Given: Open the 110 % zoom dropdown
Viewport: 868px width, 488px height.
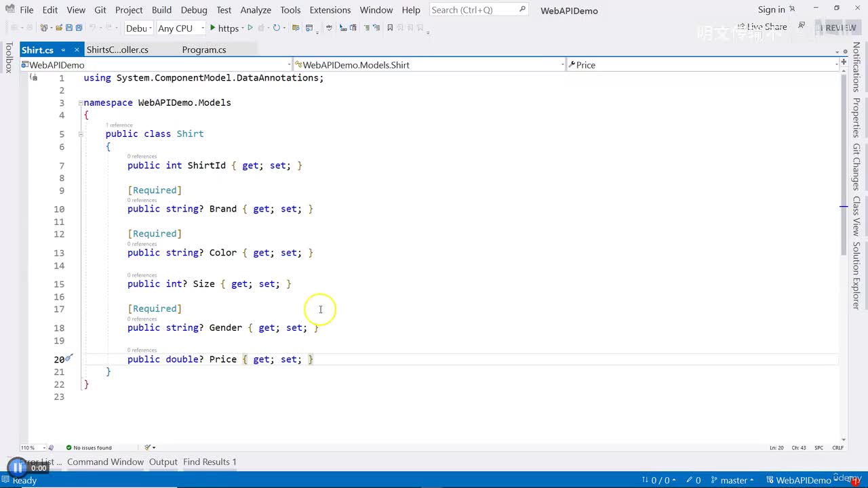Looking at the screenshot, I should tap(33, 447).
